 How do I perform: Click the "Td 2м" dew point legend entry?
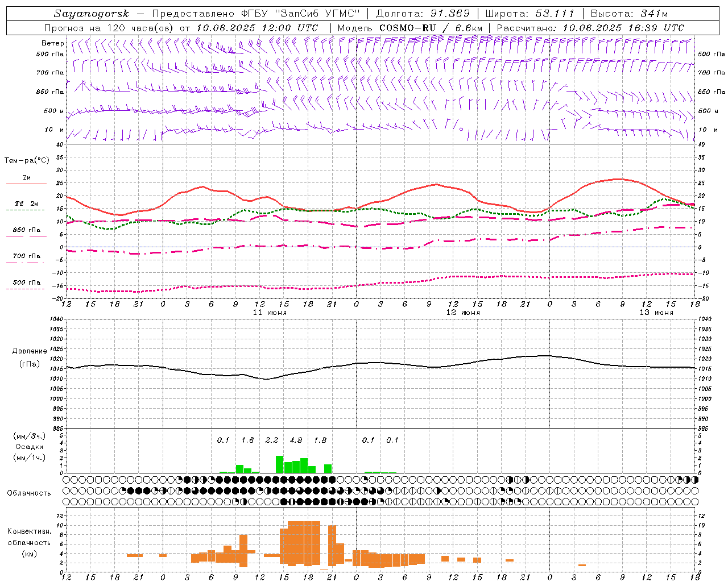(26, 203)
